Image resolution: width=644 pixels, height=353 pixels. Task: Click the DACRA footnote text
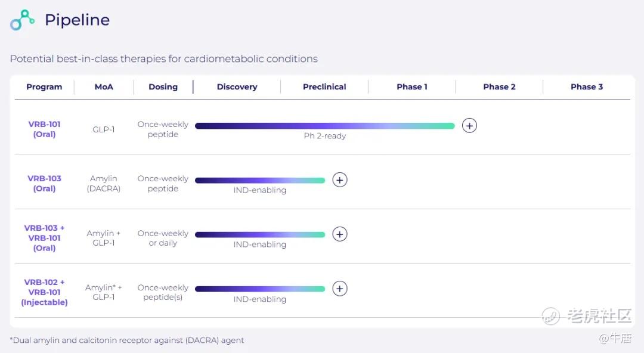(127, 340)
